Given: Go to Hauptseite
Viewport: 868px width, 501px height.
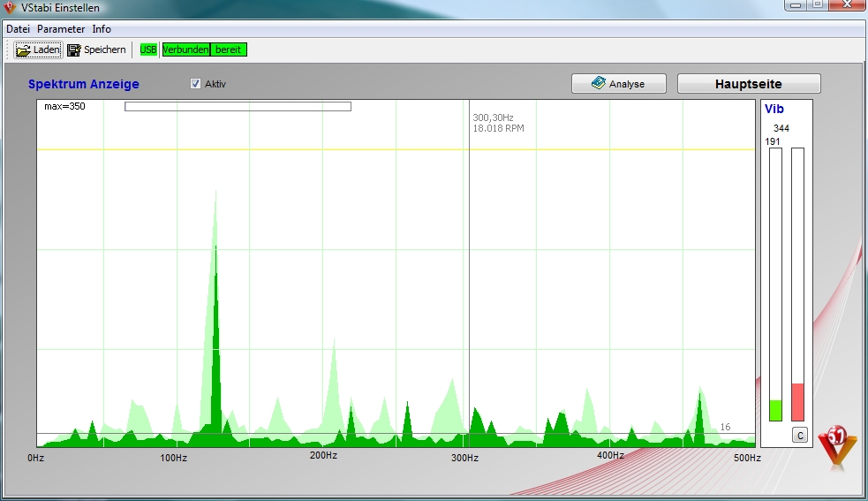Looking at the screenshot, I should coord(748,84).
